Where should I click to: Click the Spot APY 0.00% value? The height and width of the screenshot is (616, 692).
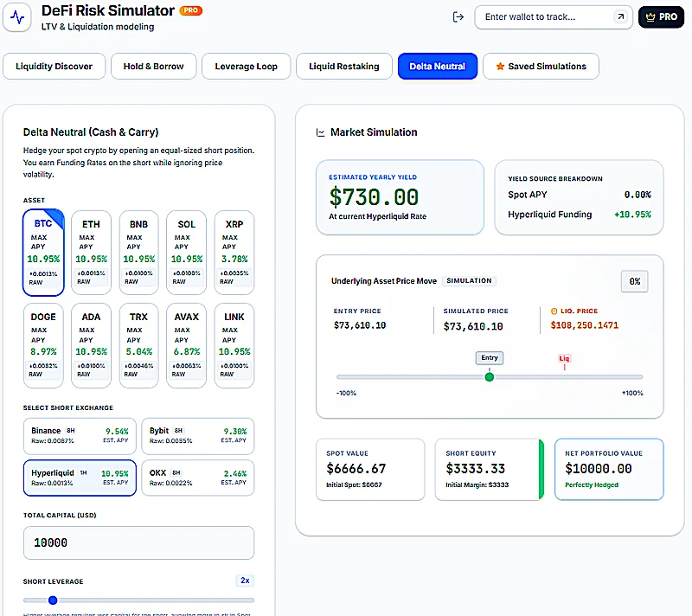click(638, 195)
